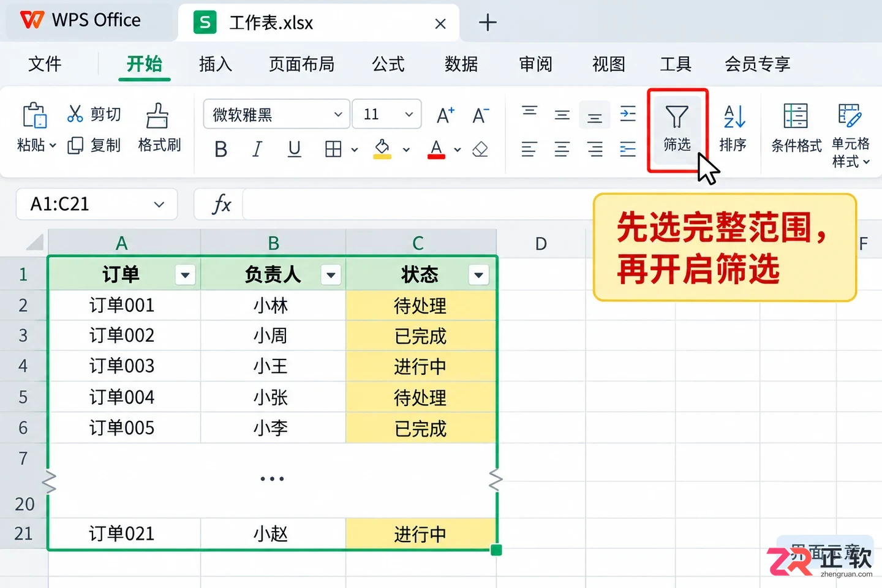Click the Filter (筛选) funnel icon

pyautogui.click(x=677, y=116)
